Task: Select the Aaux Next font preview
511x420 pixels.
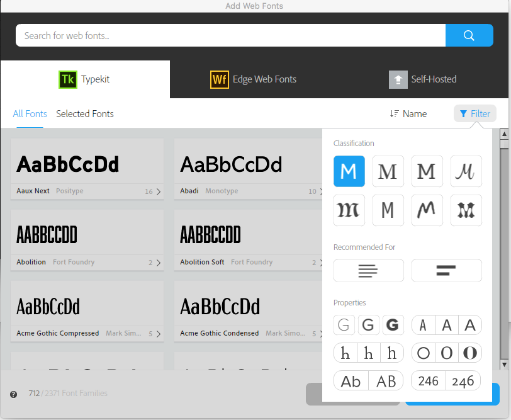Action: tap(68, 164)
